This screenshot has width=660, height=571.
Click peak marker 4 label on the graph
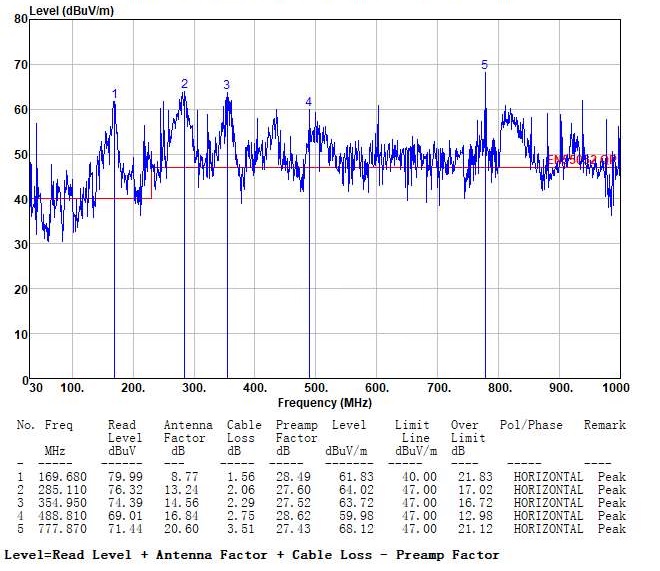click(309, 102)
